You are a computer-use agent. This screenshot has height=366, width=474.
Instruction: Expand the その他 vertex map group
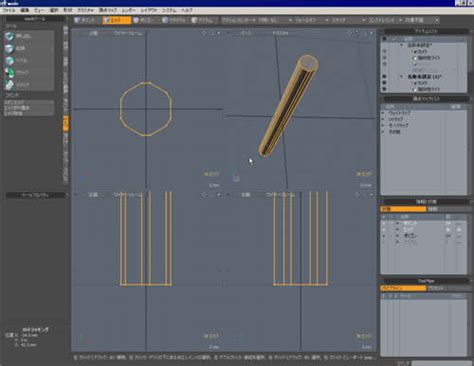[x=383, y=132]
